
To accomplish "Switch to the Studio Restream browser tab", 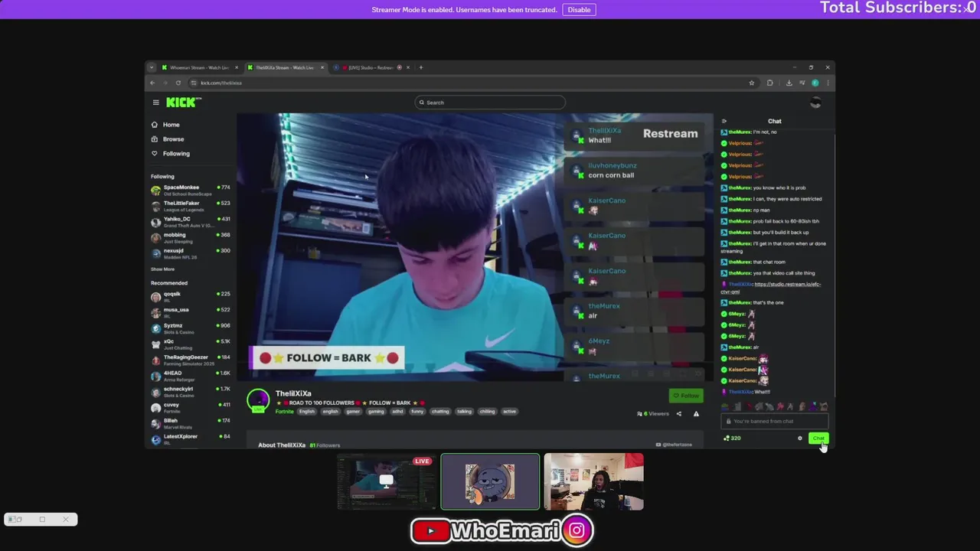I will click(x=371, y=67).
